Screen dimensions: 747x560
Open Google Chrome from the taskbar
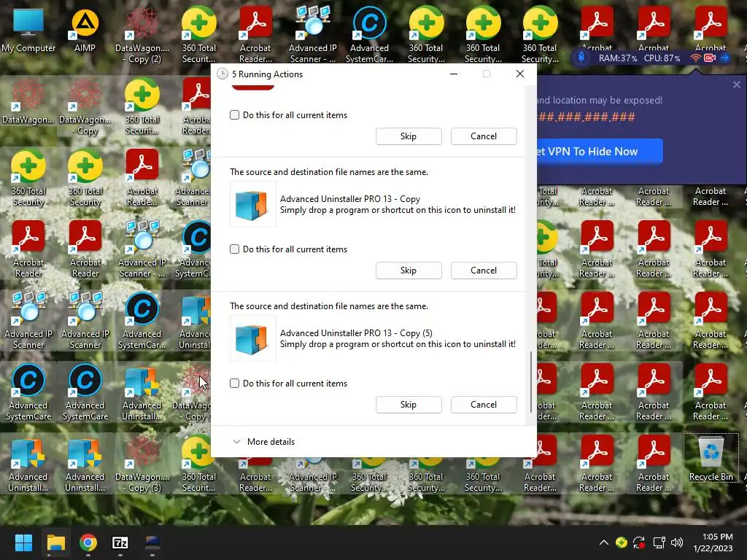(88, 542)
